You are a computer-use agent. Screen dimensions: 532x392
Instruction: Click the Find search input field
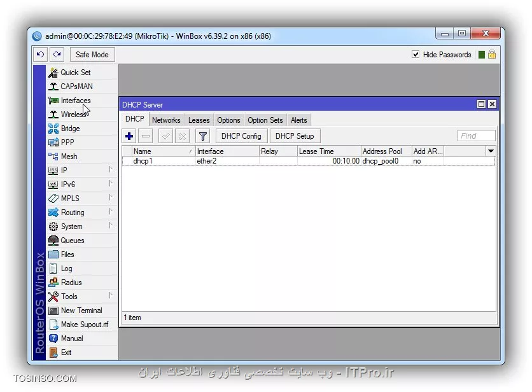coord(476,136)
